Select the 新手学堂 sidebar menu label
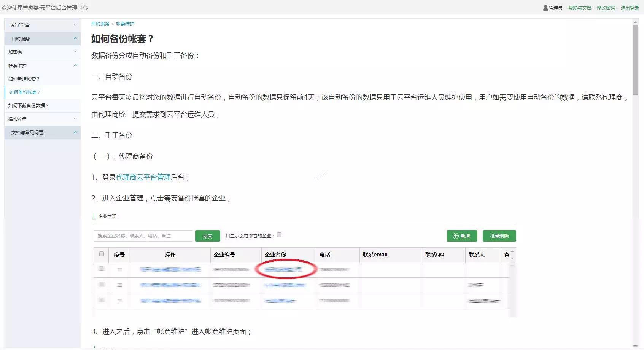The width and height of the screenshot is (644, 350). point(21,25)
